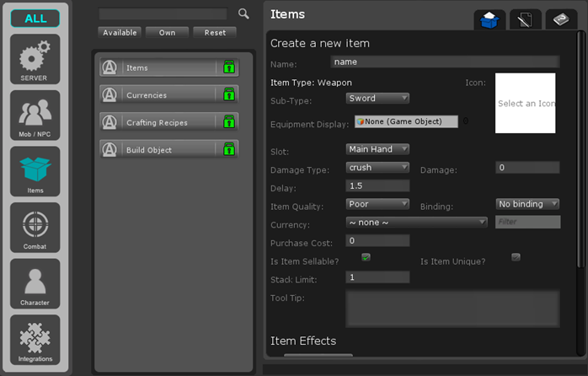Image resolution: width=588 pixels, height=376 pixels.
Task: Uncheck the Is Item Sellable checkbox
Action: pos(366,257)
